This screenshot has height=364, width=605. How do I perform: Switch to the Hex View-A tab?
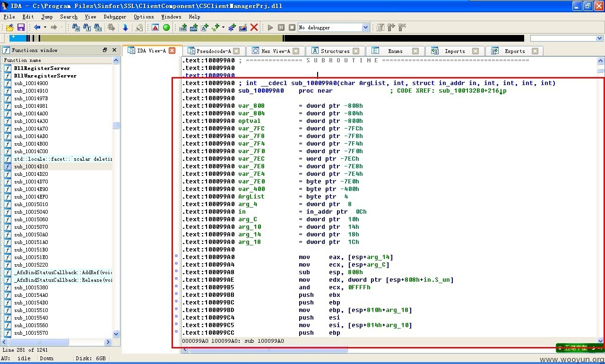pos(275,51)
